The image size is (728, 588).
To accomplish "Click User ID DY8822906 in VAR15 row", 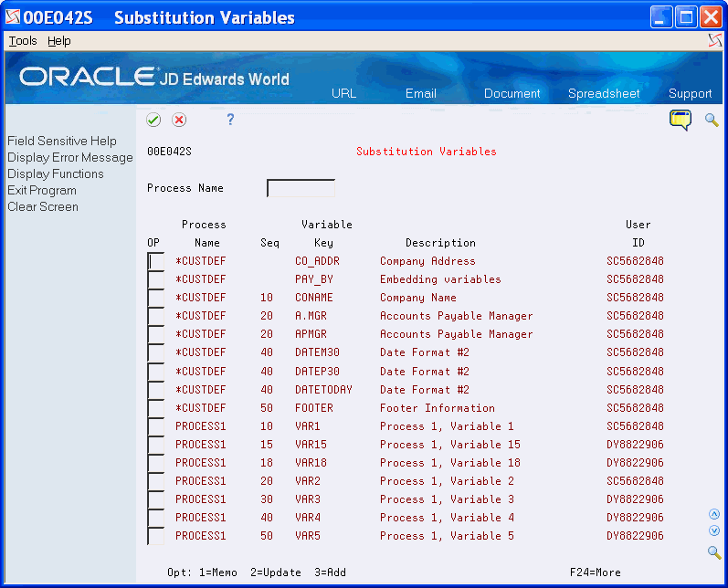I will click(635, 445).
